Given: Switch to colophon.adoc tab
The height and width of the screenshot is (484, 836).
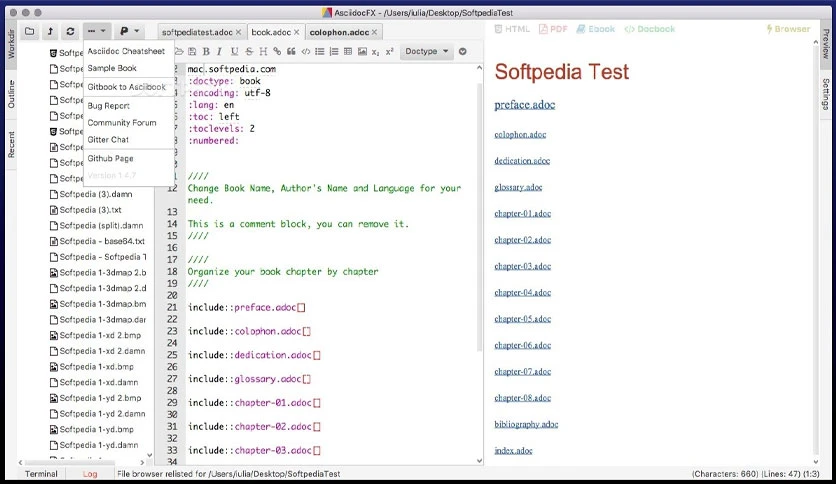Looking at the screenshot, I should (x=339, y=33).
